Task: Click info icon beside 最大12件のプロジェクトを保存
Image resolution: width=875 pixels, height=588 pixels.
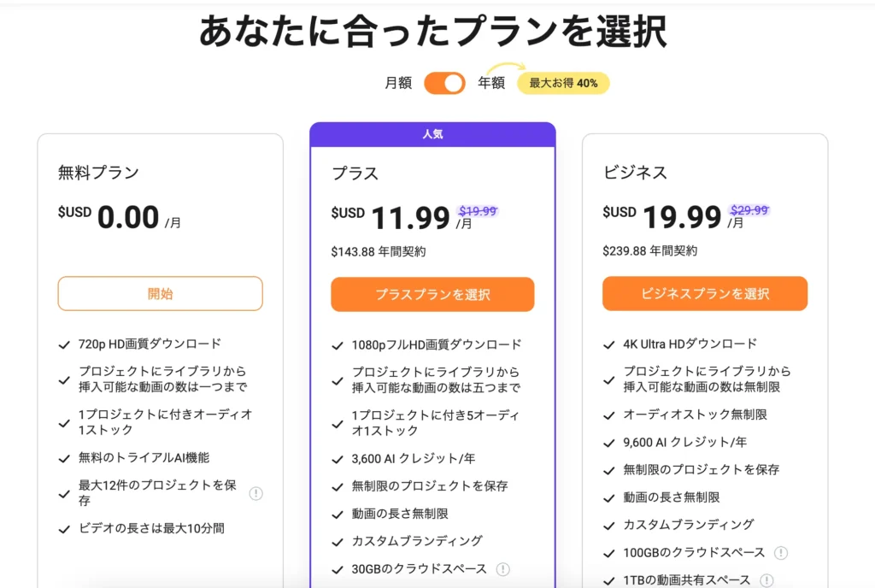Action: point(255,493)
